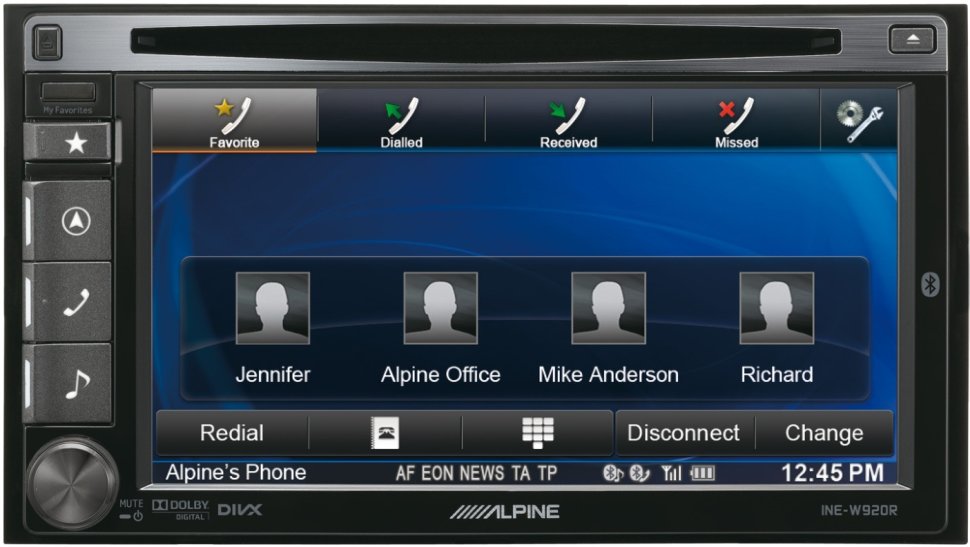Click the "Jennifer" name label

pyautogui.click(x=273, y=374)
